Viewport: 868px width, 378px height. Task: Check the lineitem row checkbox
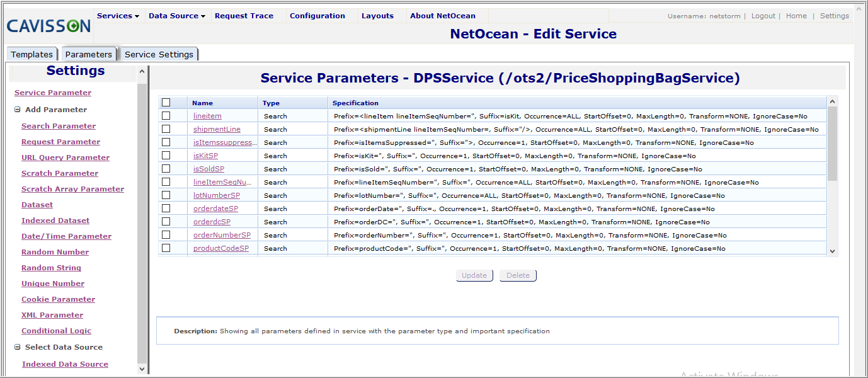tap(166, 116)
